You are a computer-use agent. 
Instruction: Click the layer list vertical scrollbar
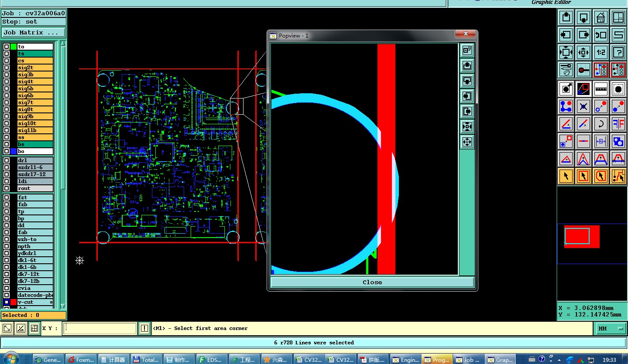[63, 174]
